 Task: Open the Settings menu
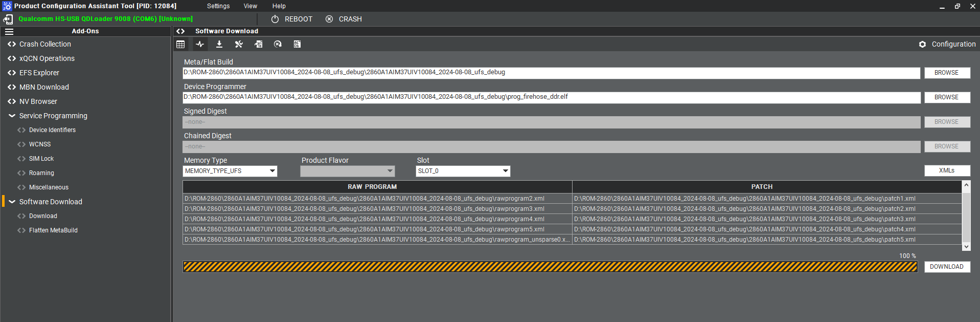pos(218,6)
